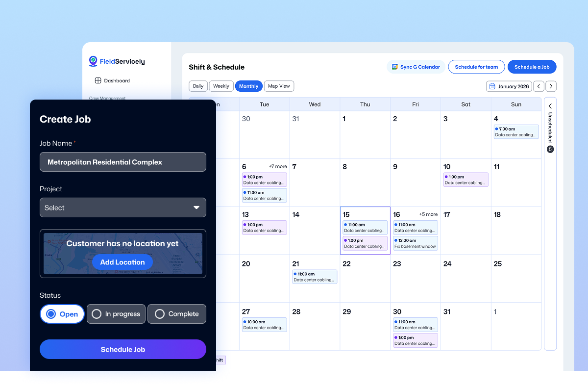Click the calendar icon beside January 2026
The image size is (588, 386).
491,86
